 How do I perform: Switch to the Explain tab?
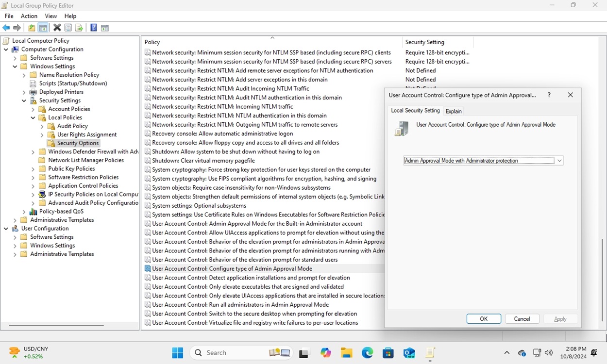pyautogui.click(x=453, y=111)
